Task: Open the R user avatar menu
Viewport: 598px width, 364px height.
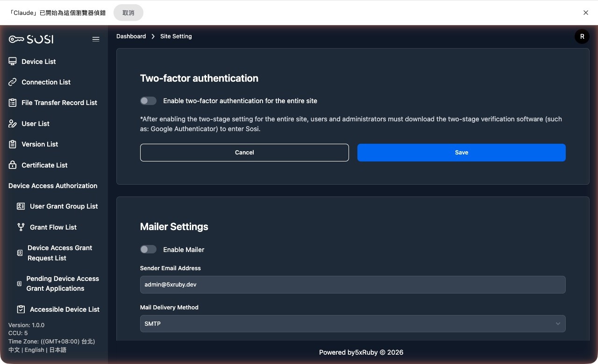Action: pyautogui.click(x=582, y=36)
